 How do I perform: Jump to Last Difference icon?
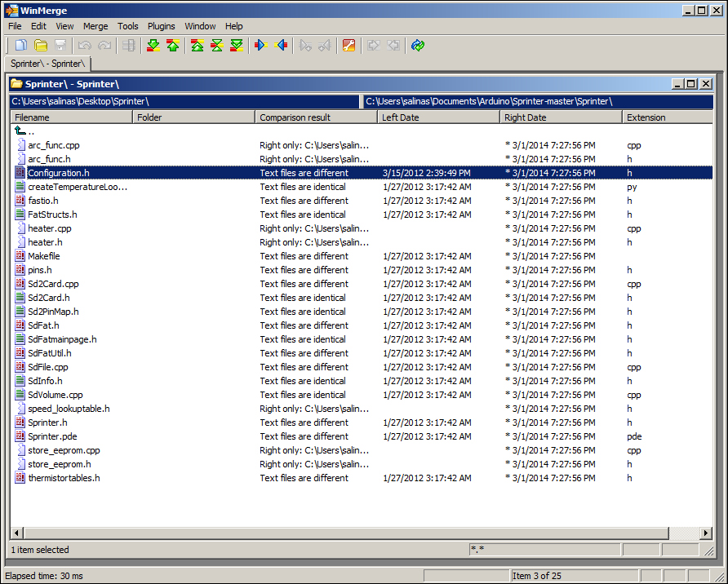point(237,46)
